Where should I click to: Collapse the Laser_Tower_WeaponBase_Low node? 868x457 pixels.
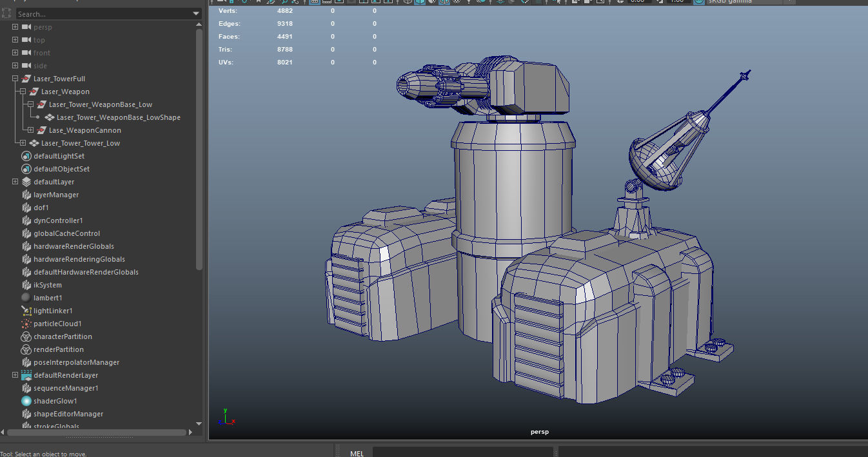click(30, 104)
